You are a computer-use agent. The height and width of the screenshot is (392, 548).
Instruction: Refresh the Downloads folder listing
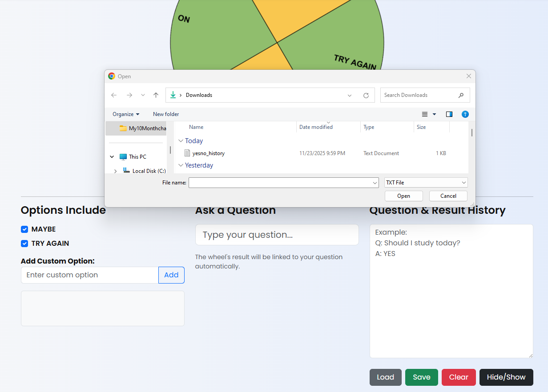click(366, 95)
